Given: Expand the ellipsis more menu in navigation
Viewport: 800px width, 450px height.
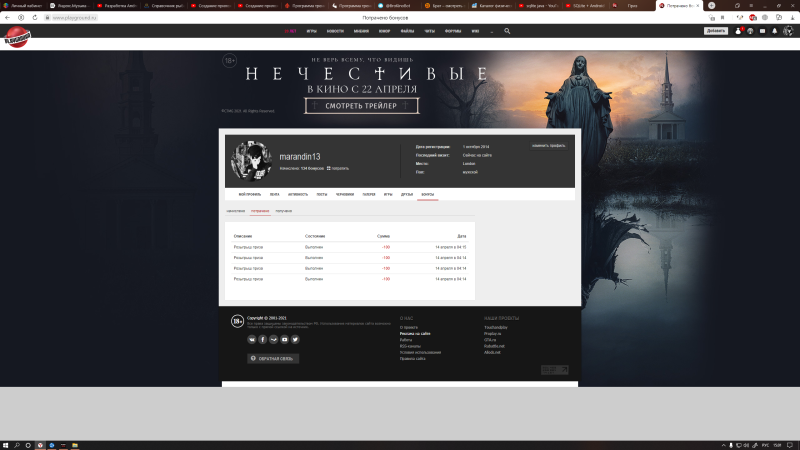Looking at the screenshot, I should (492, 31).
